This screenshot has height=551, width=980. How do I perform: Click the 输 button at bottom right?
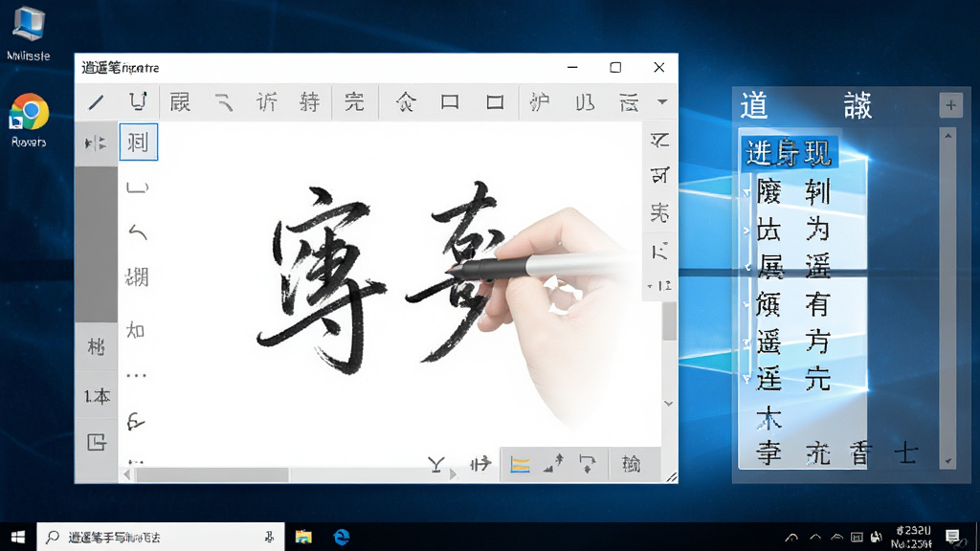tap(632, 464)
